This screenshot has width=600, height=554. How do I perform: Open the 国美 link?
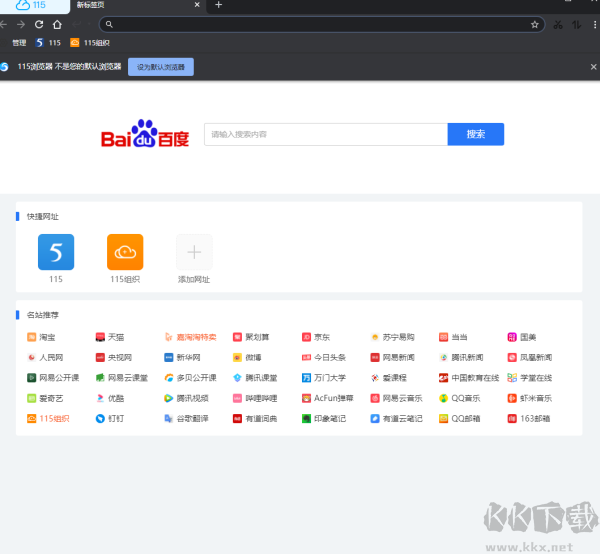[x=522, y=337]
